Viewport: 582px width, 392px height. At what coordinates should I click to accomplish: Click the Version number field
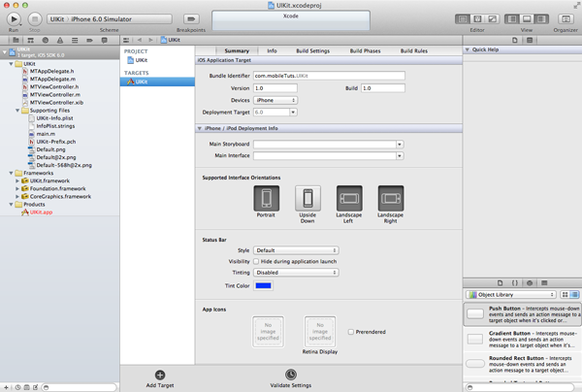[x=275, y=88]
